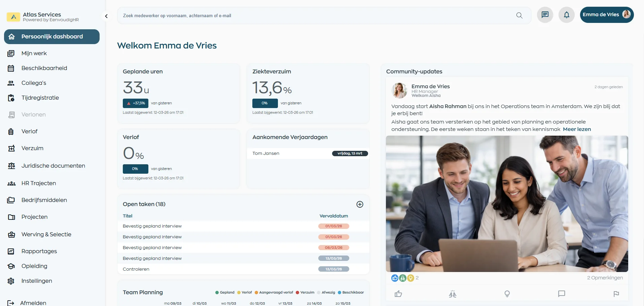Add a new task with the plus icon
Viewport: 644px width, 306px height.
(x=360, y=204)
